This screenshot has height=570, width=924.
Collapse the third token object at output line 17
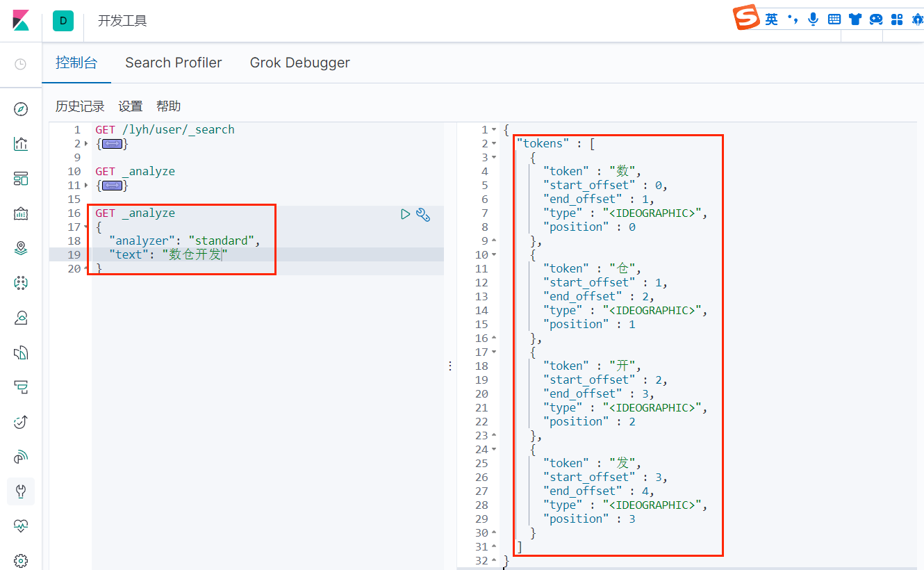pyautogui.click(x=494, y=352)
